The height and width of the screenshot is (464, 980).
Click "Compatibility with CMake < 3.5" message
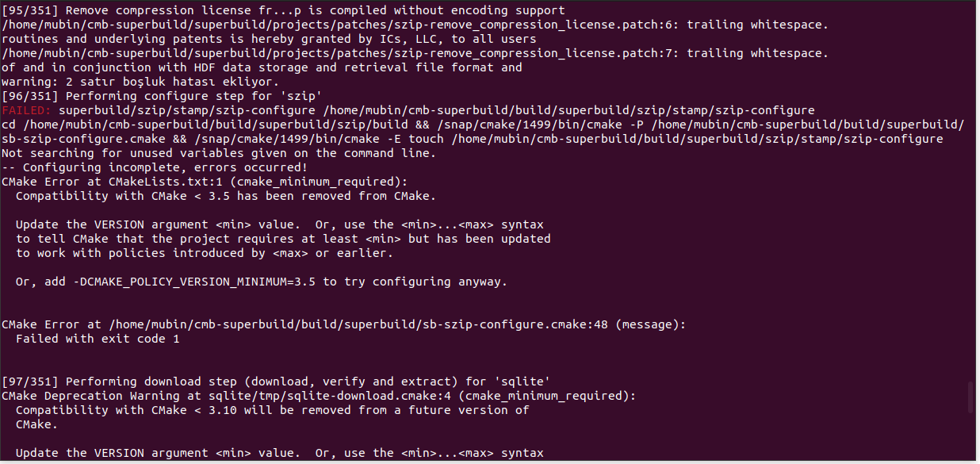(225, 196)
